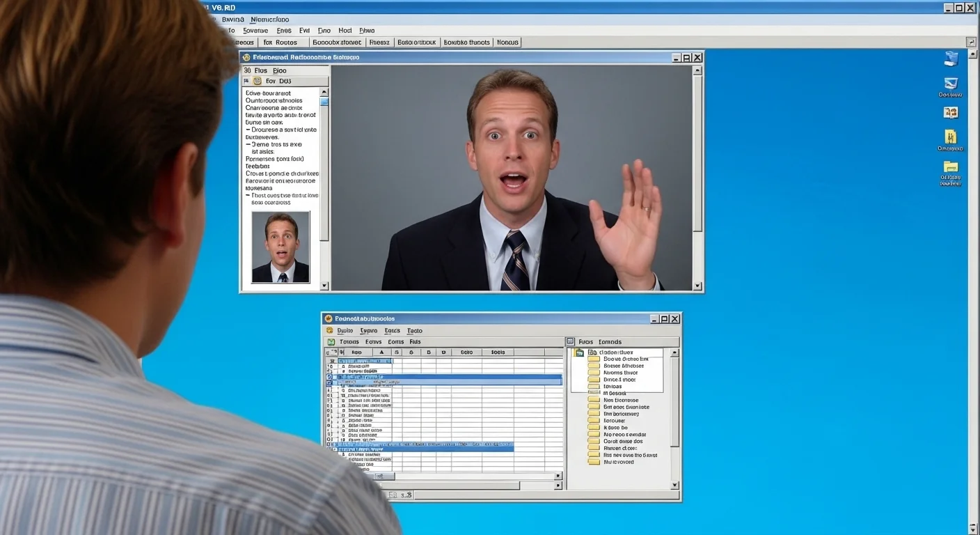Open the 'Hocl' menu in main menu bar

point(345,31)
